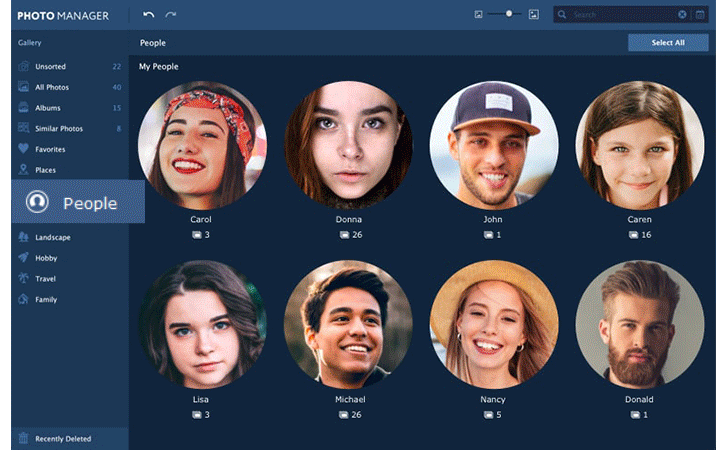Open the Travel album
The height and width of the screenshot is (450, 728).
[x=70, y=279]
